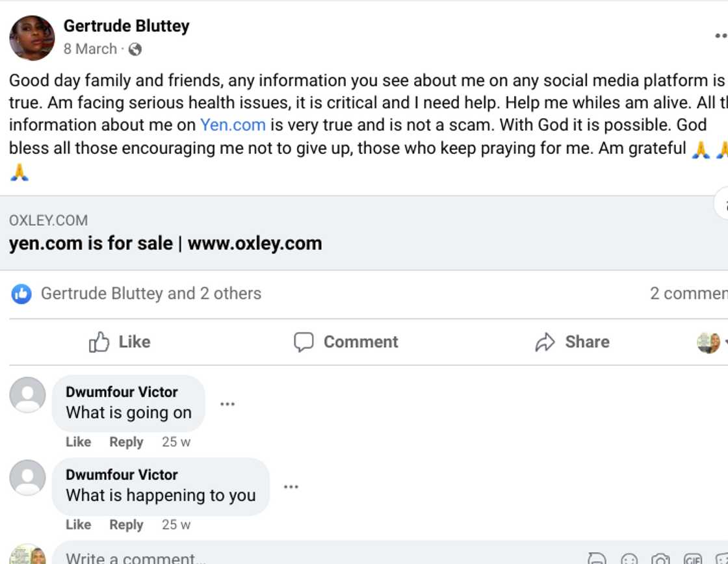Viewport: 728px width, 564px height.
Task: Click the blue Like reaction bubble
Action: pyautogui.click(x=20, y=294)
